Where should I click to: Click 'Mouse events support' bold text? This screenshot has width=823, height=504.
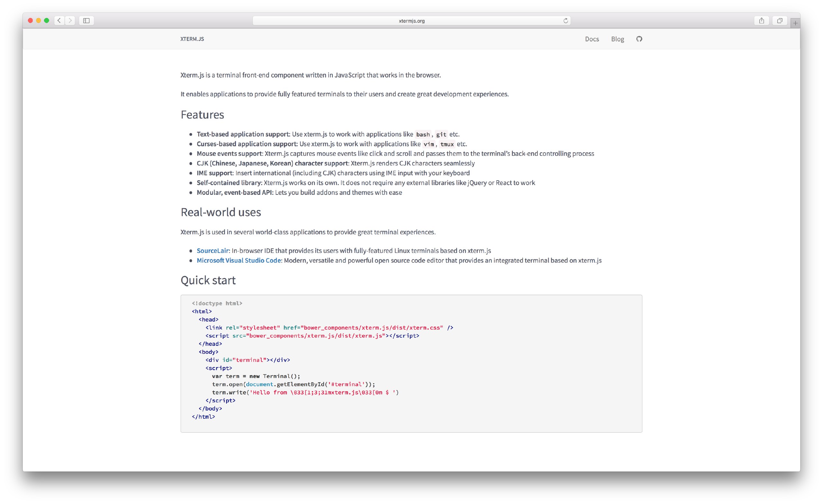click(229, 153)
